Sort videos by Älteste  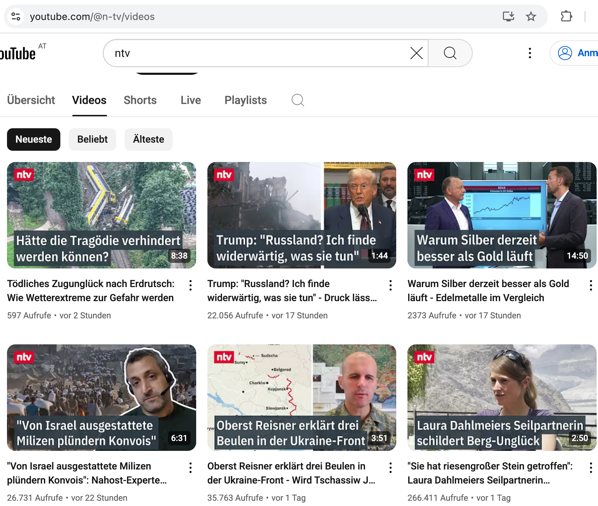coord(148,140)
